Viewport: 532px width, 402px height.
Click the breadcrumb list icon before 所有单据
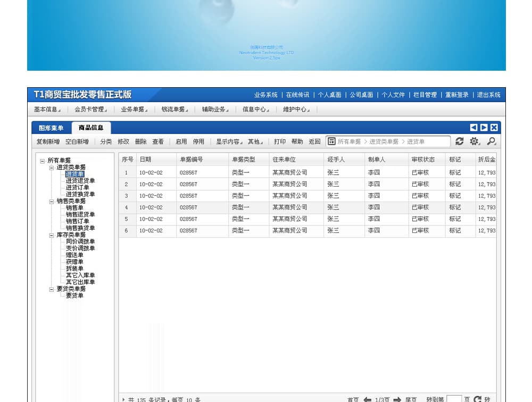coord(331,141)
